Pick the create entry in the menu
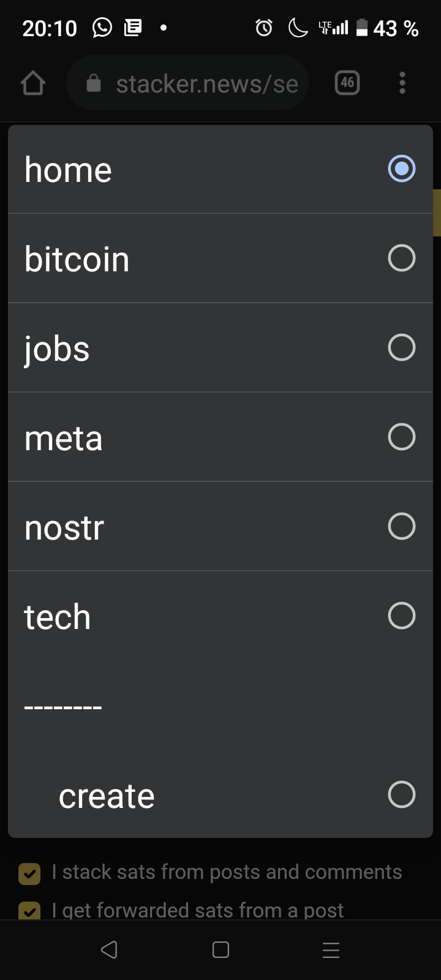Image resolution: width=441 pixels, height=980 pixels. pos(107,796)
